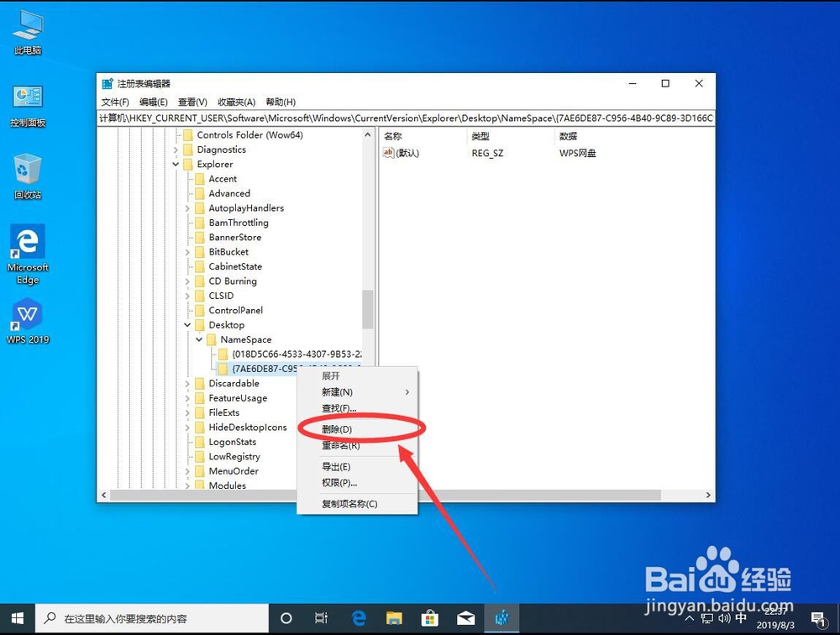
Task: Expand the CD Burning tree node
Action: pos(187,281)
